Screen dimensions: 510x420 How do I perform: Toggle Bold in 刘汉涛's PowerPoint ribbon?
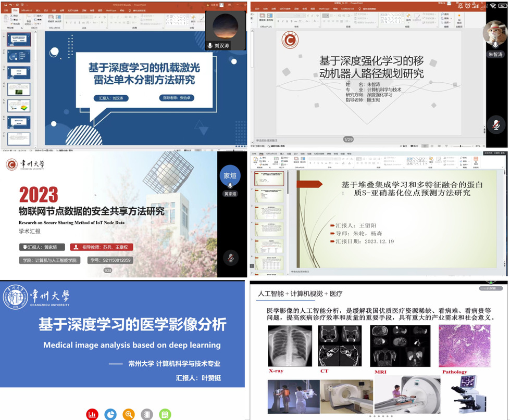tap(67, 22)
